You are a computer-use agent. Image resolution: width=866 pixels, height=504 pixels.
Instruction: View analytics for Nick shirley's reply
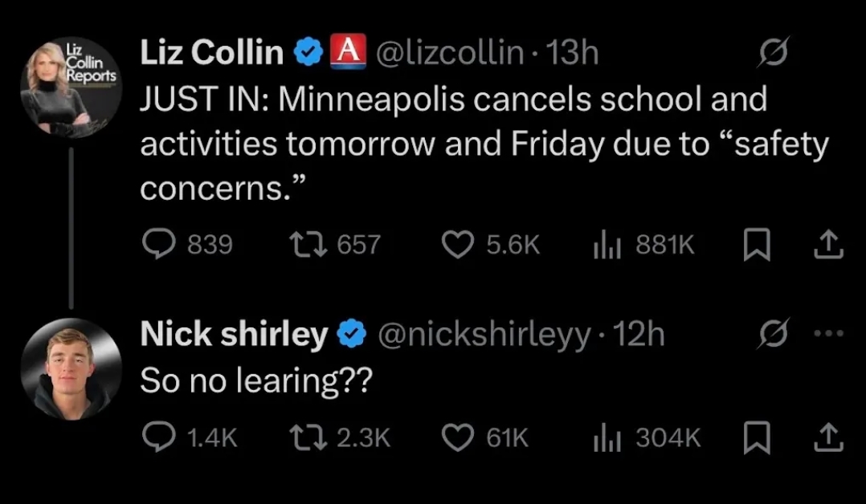click(606, 437)
